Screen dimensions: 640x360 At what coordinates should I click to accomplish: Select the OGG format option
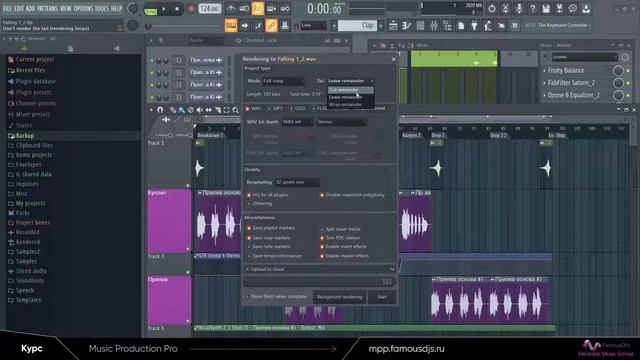(x=297, y=109)
